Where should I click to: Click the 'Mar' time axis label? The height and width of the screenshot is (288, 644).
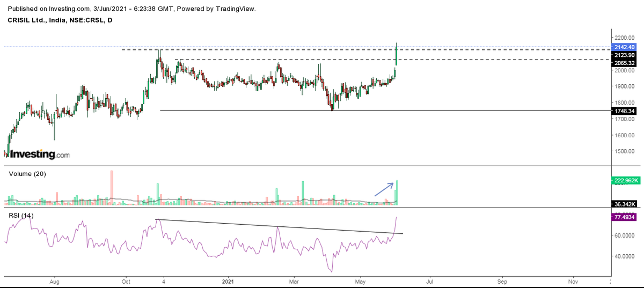point(294,280)
